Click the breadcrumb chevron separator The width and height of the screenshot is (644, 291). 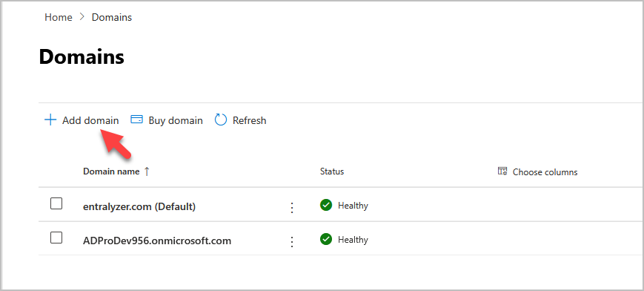(82, 17)
